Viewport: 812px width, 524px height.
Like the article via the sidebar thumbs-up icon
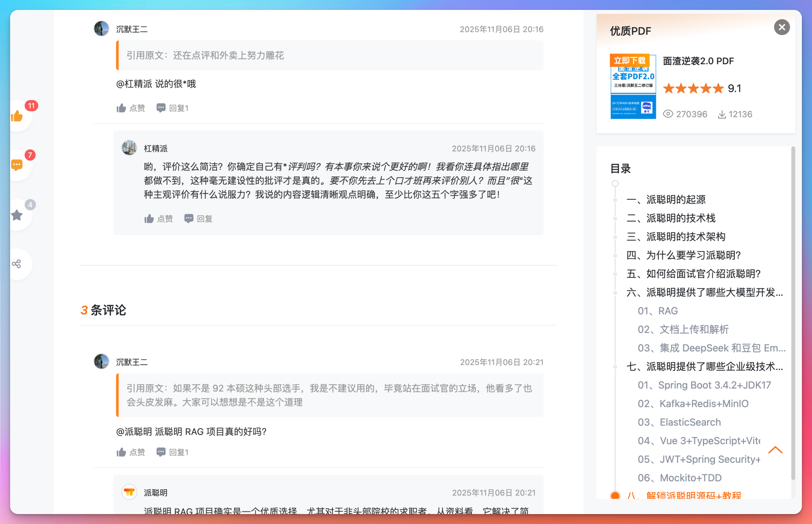[17, 116]
